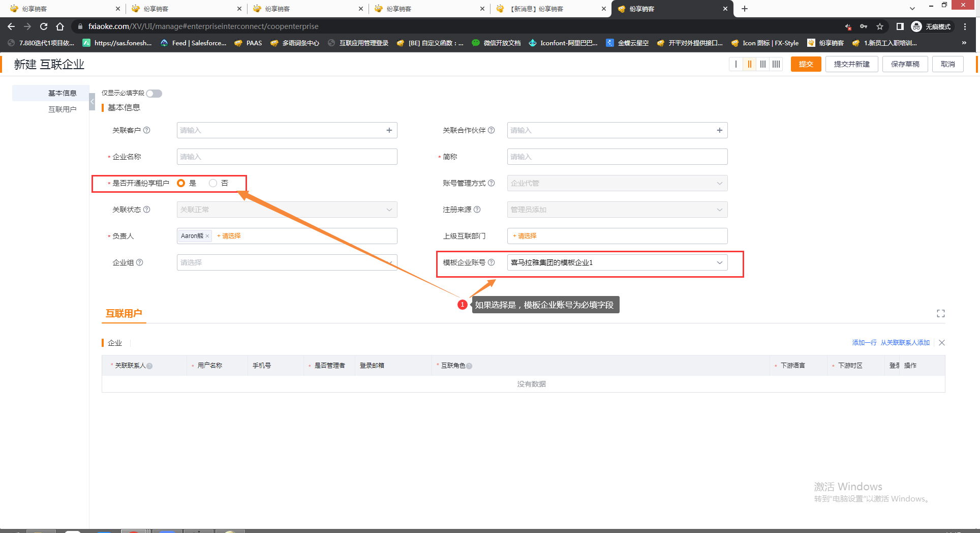Select 基本信息 in left navigation

(62, 93)
